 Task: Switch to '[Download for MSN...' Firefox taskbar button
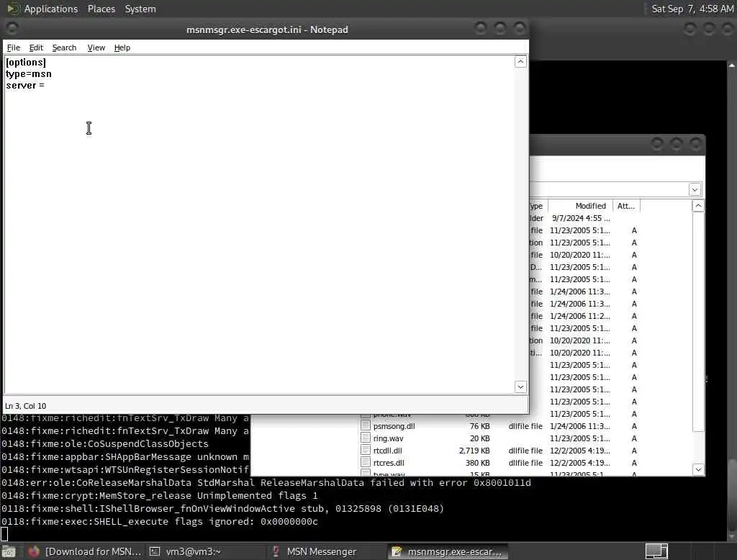pos(85,551)
